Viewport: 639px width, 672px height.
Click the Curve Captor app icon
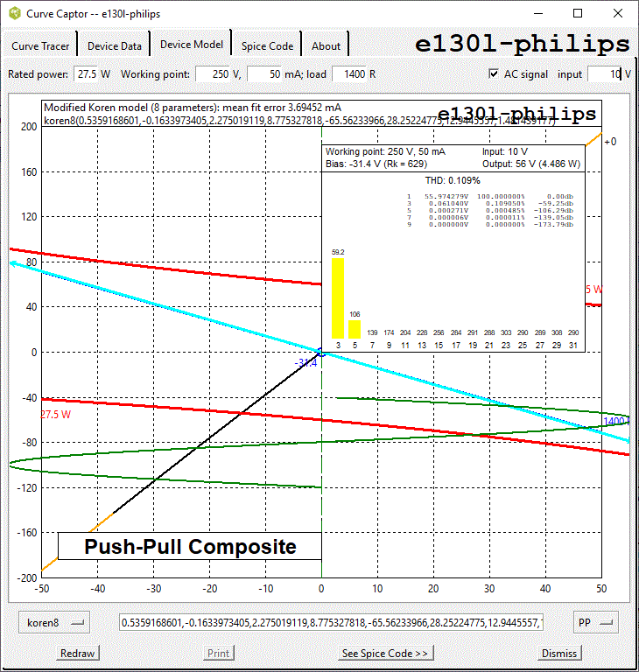[15, 13]
